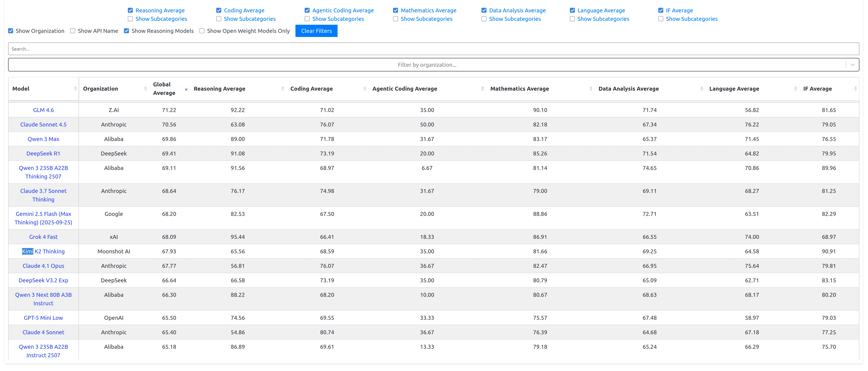Open the organization filter dropdown chevron
The height and width of the screenshot is (371, 868).
point(852,65)
